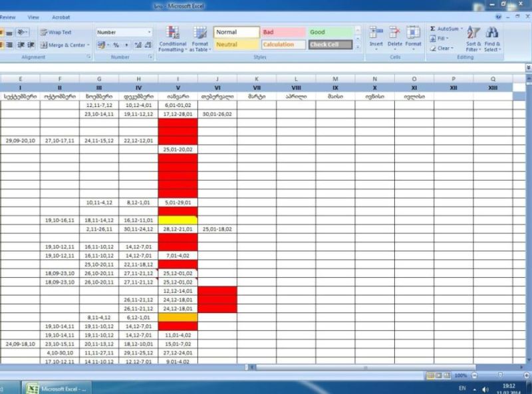532x394 pixels.
Task: Apply the Good cell style
Action: click(330, 32)
